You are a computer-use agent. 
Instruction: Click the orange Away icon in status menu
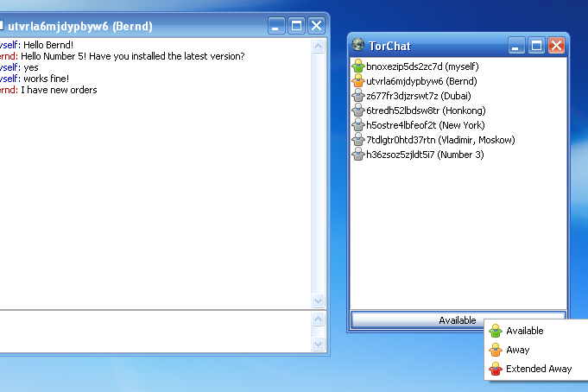coord(496,350)
